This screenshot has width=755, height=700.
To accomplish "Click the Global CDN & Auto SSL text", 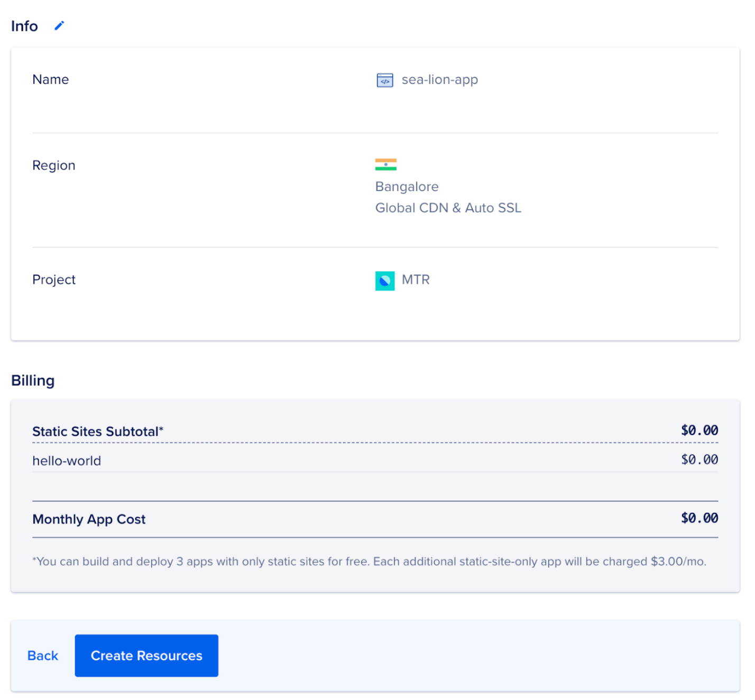I will coord(448,208).
